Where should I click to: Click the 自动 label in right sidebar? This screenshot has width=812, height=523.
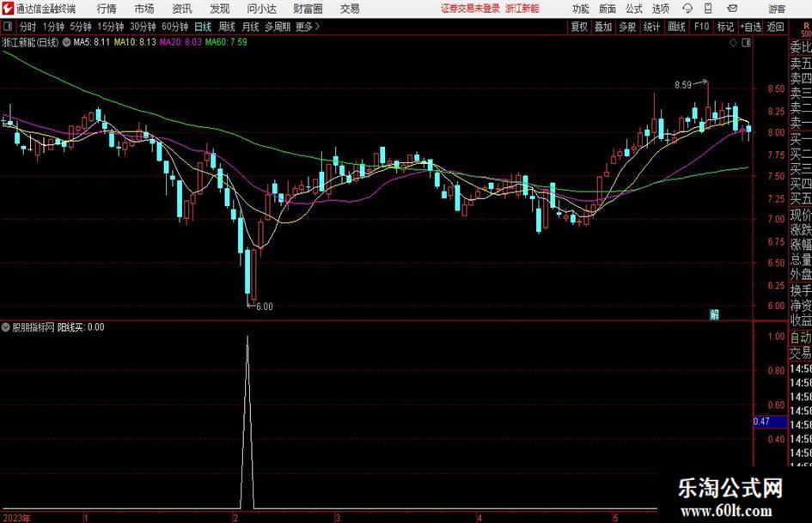click(x=801, y=338)
